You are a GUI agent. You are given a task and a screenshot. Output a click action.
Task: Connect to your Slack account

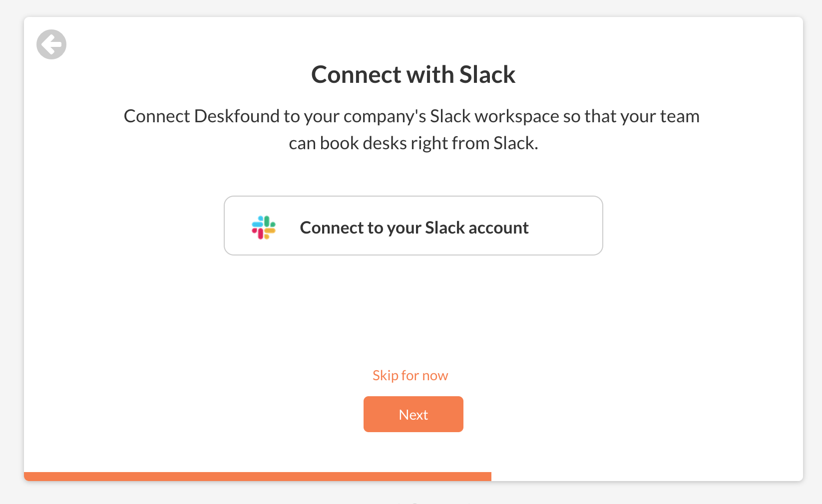(413, 226)
